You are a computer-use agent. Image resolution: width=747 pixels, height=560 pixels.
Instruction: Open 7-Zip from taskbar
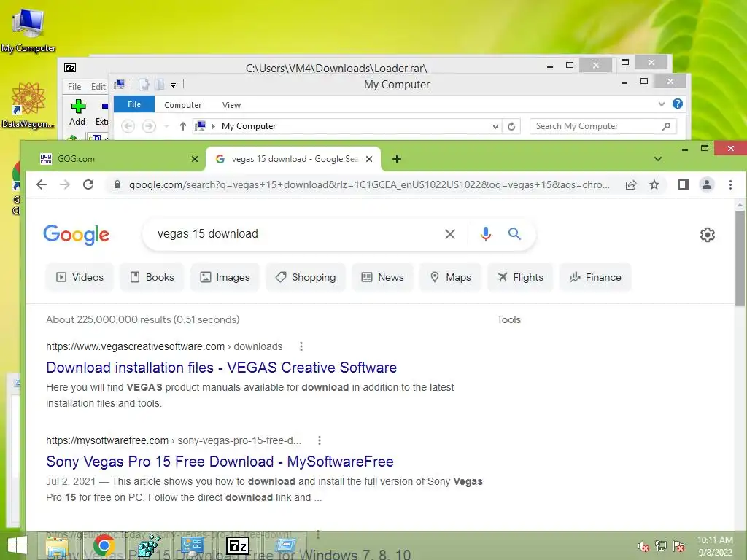[x=238, y=545]
